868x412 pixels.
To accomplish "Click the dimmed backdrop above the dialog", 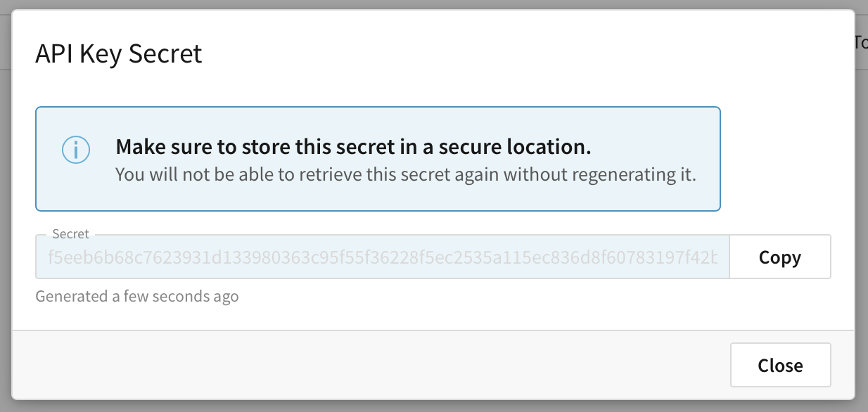I will point(422,4).
